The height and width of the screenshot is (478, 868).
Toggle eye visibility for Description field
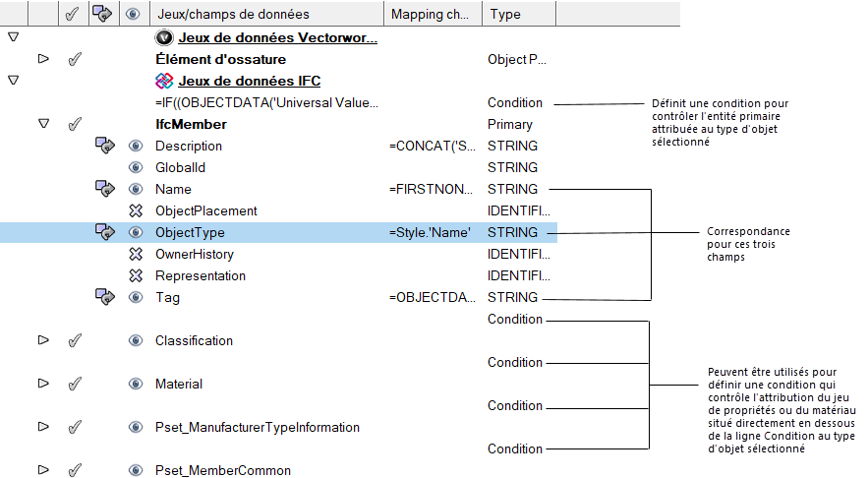(x=136, y=146)
